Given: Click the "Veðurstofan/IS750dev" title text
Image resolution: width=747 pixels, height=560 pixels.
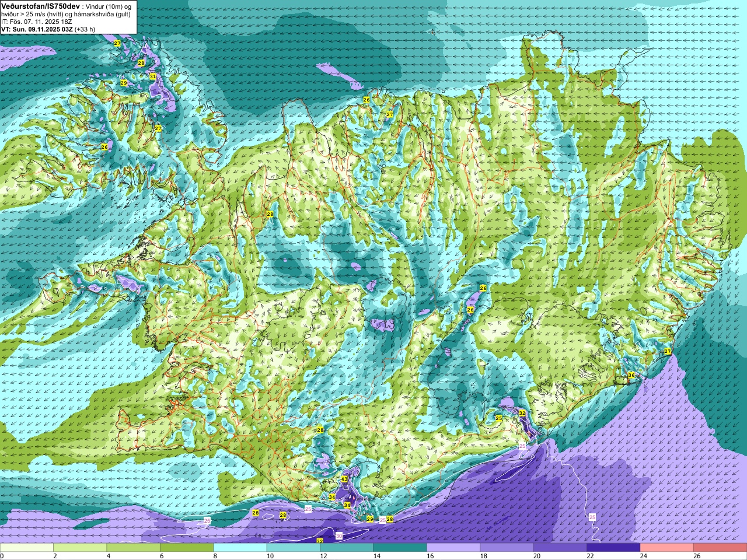Looking at the screenshot, I should pos(40,5).
